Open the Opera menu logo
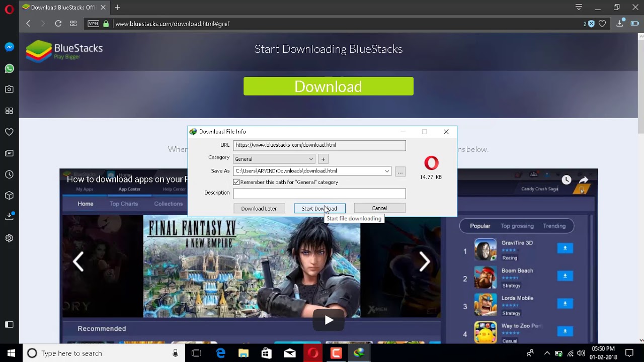644x362 pixels. point(9,9)
